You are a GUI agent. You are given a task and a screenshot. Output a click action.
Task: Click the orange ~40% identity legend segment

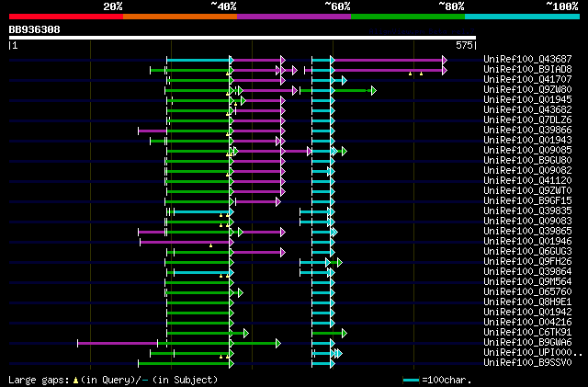click(180, 17)
